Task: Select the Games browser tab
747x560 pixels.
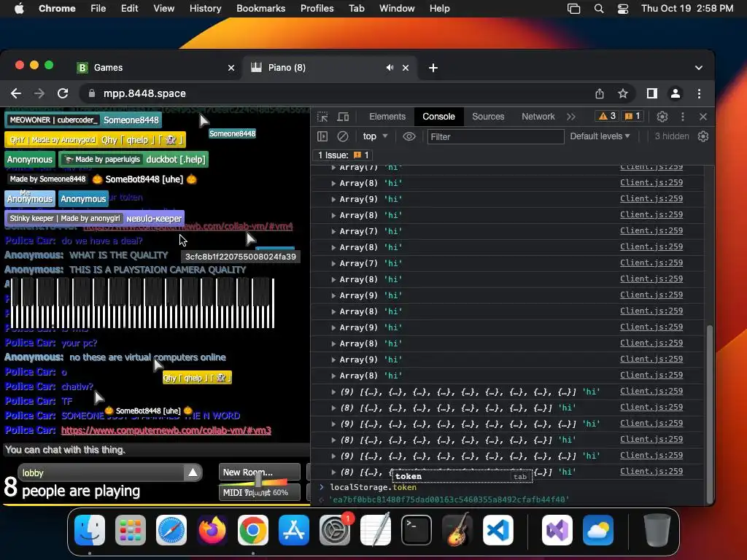Action: coord(155,68)
